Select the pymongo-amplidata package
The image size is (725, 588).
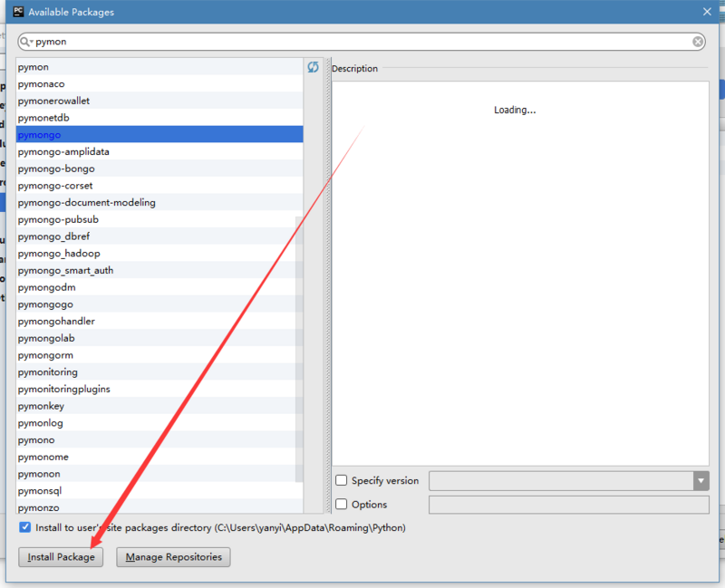[x=159, y=151]
